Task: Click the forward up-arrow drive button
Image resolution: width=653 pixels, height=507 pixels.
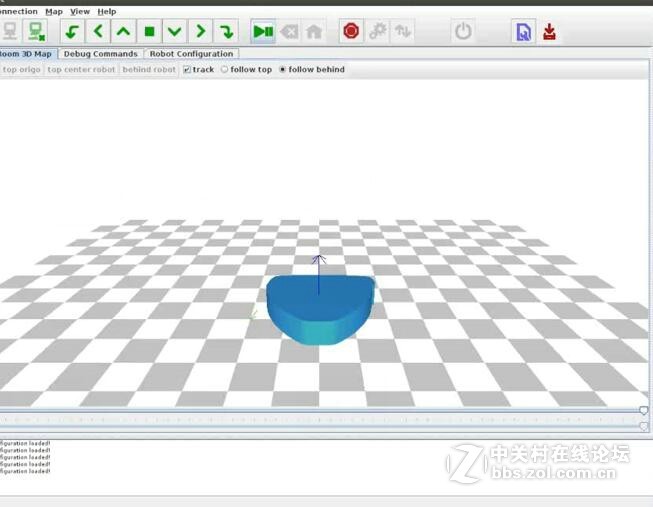Action: pyautogui.click(x=124, y=31)
